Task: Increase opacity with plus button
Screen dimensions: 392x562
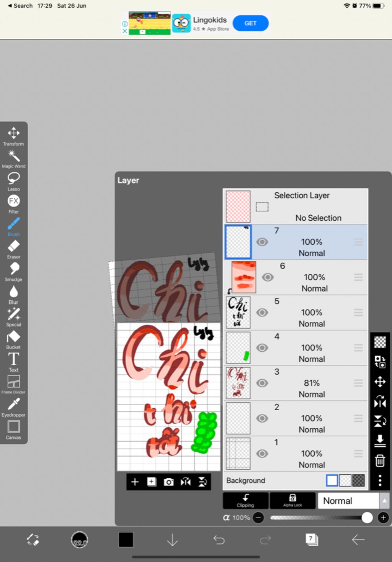Action: pyautogui.click(x=383, y=518)
